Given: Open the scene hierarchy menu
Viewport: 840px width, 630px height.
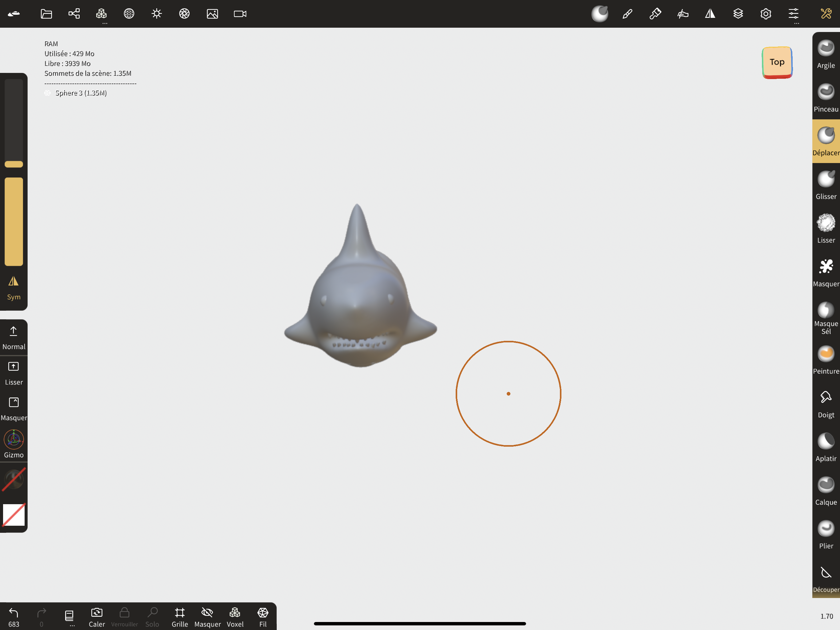Looking at the screenshot, I should pos(74,14).
